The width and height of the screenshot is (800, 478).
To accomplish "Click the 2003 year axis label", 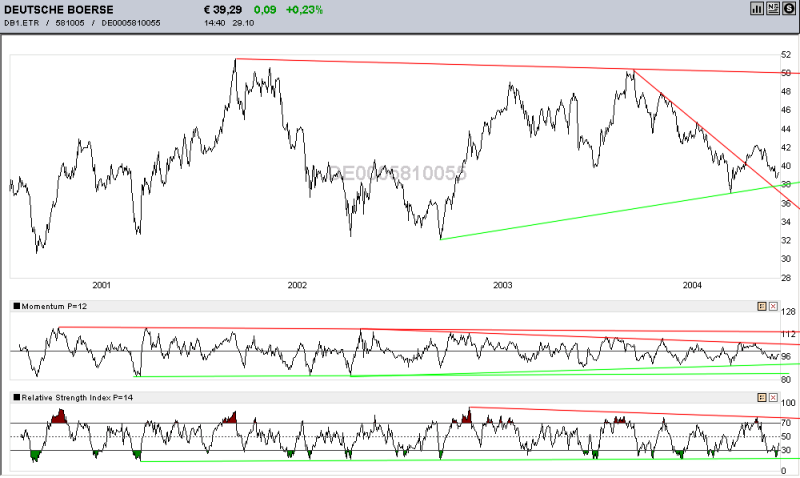I will (503, 285).
